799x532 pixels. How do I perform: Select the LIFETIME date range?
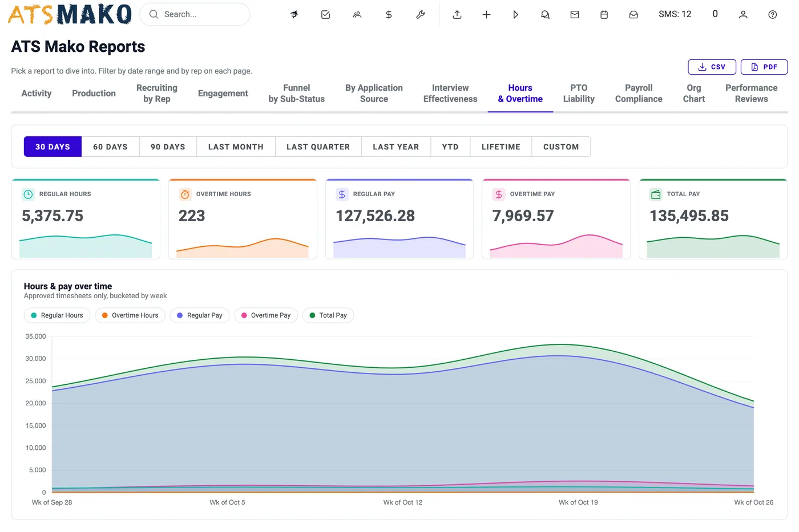pos(501,147)
